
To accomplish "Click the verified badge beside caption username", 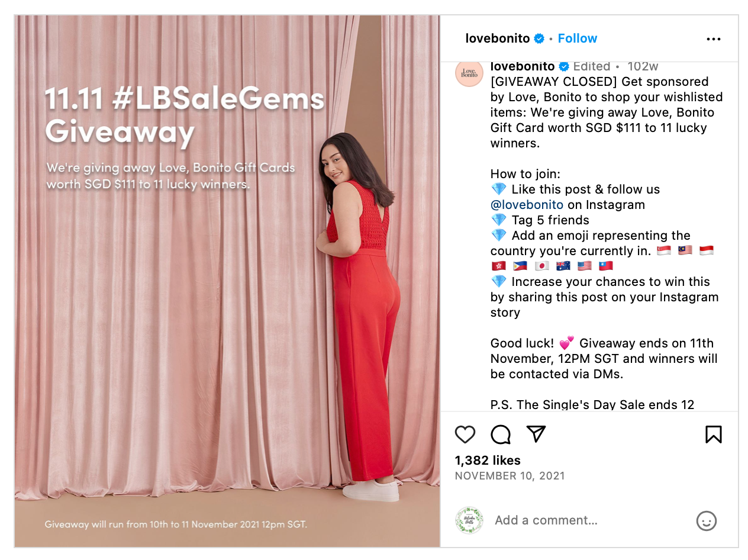I will pos(564,67).
